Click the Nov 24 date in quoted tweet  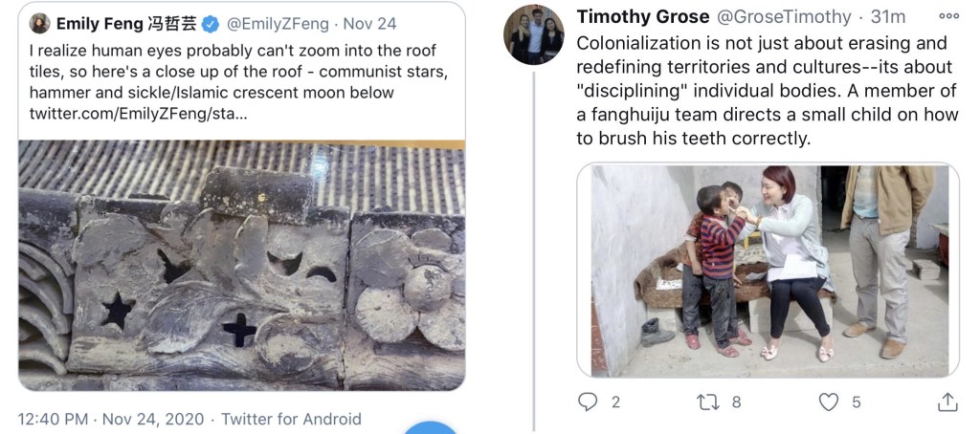(369, 23)
